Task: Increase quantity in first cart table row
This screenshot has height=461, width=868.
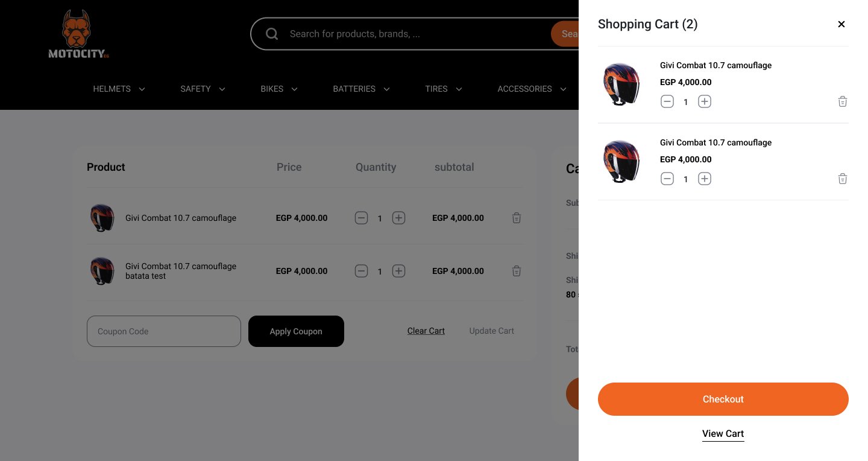Action: (x=398, y=218)
